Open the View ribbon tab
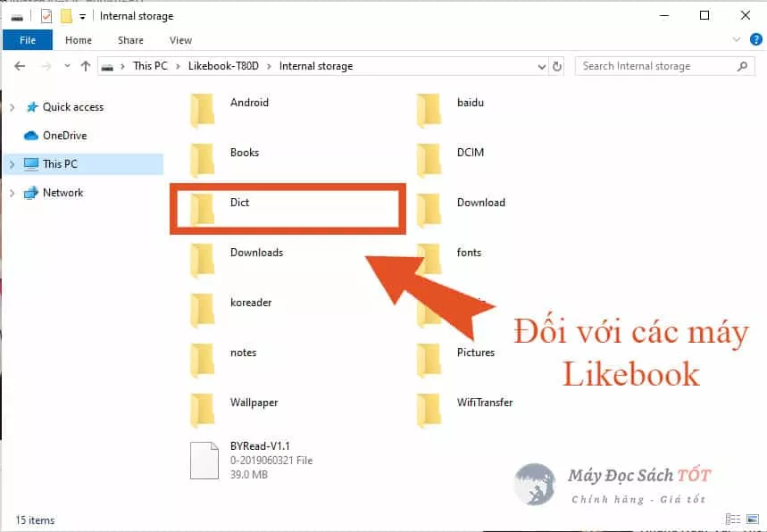767x532 pixels. (180, 40)
